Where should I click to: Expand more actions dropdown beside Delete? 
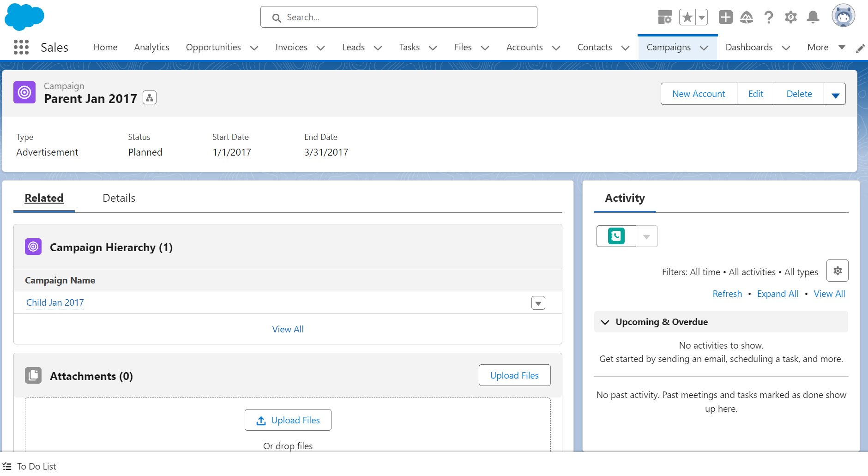[835, 94]
